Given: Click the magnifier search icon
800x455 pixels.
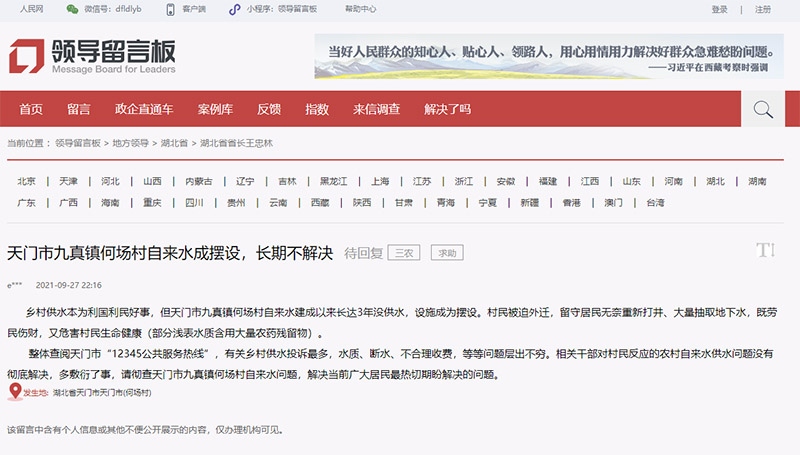Looking at the screenshot, I should (764, 109).
